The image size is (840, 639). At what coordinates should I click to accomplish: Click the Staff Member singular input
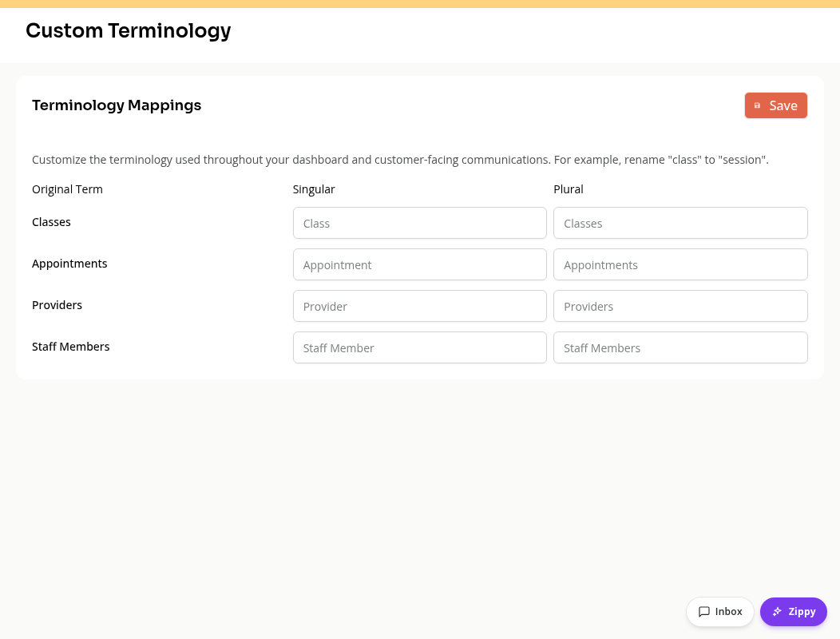tap(419, 347)
